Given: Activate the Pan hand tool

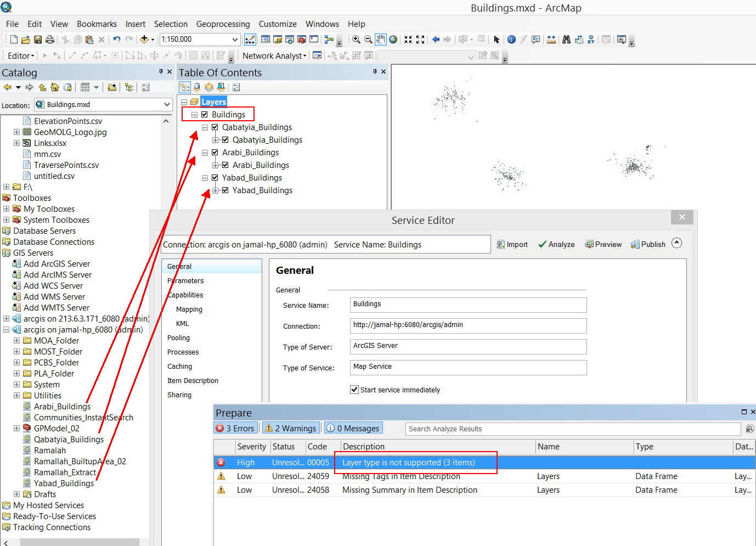Looking at the screenshot, I should [381, 40].
